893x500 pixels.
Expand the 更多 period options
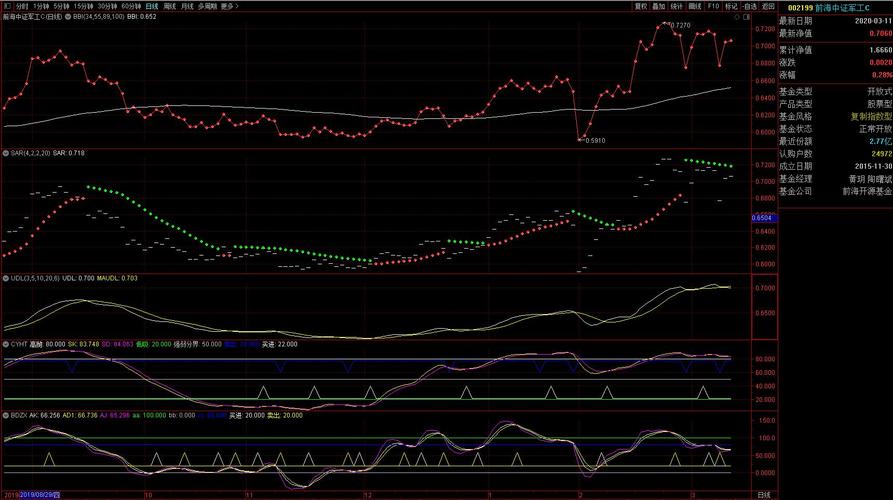pos(228,6)
